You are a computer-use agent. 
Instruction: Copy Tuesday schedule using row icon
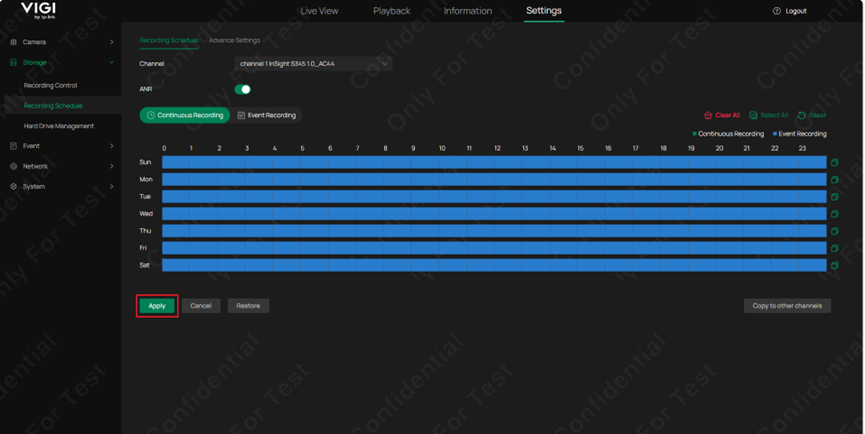835,196
